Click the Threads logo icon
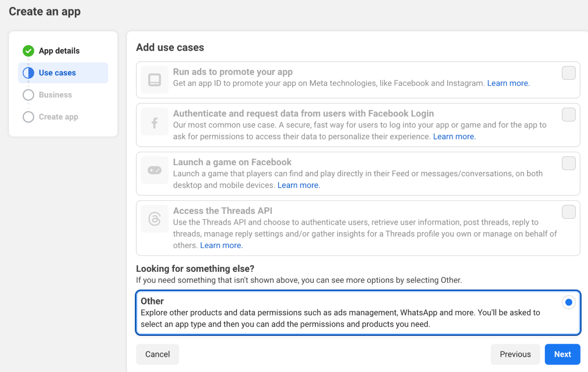Viewport: 588px width, 372px height. 155,219
